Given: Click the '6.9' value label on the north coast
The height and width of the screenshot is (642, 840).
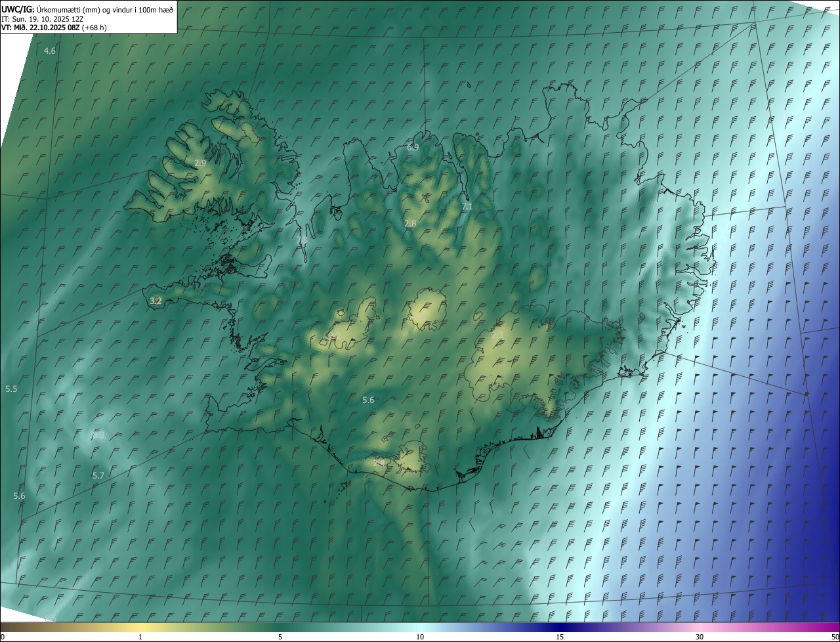Looking at the screenshot, I should coord(413,148).
